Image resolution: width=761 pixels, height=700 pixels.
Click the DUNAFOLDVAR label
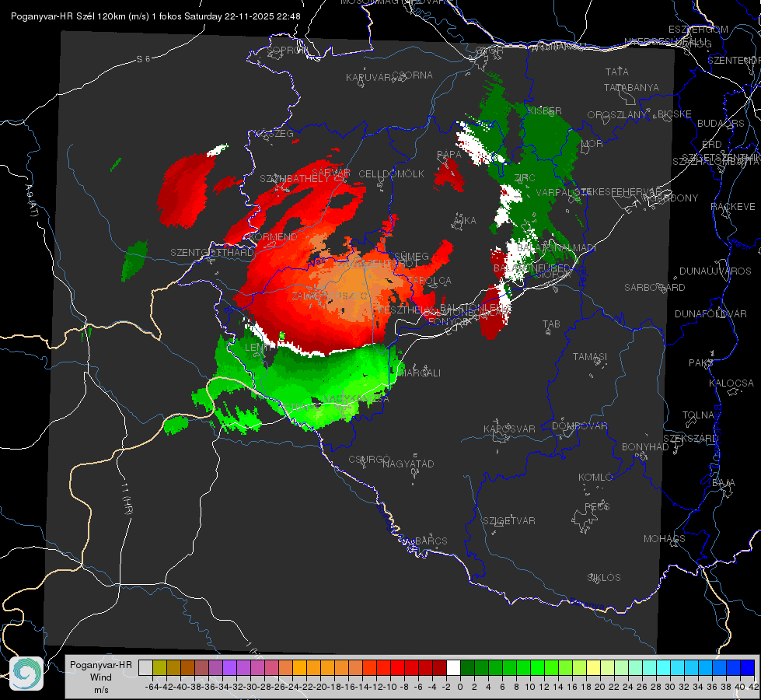click(710, 314)
